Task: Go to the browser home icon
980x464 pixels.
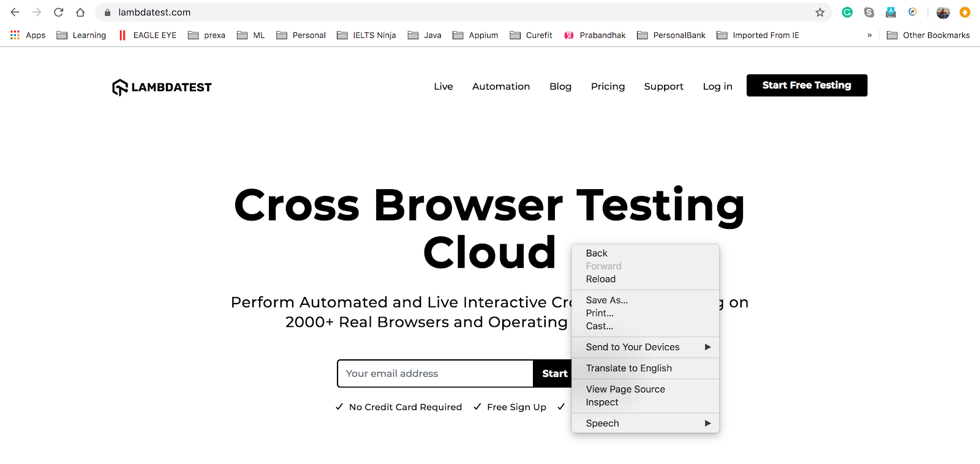Action: [x=80, y=12]
